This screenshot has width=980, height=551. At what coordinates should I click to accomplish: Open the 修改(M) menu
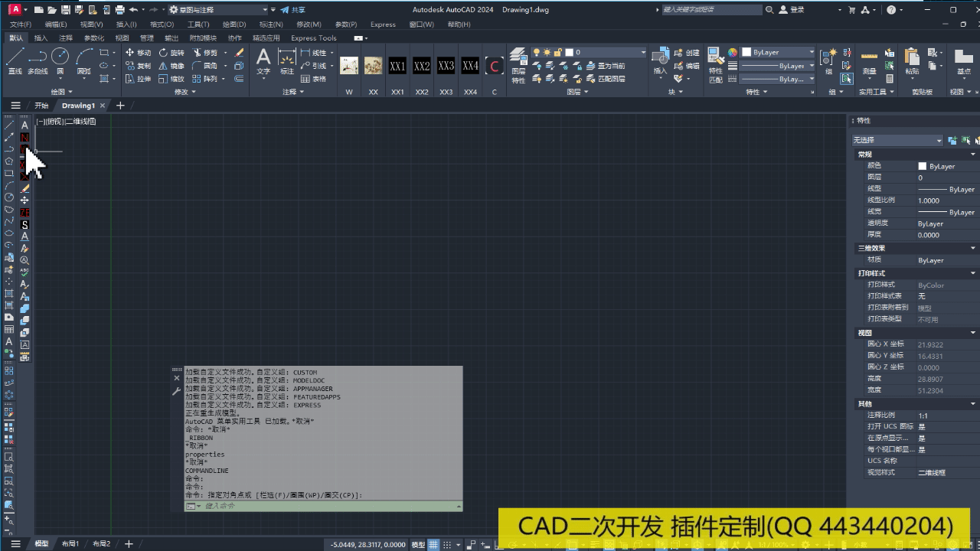tap(309, 24)
